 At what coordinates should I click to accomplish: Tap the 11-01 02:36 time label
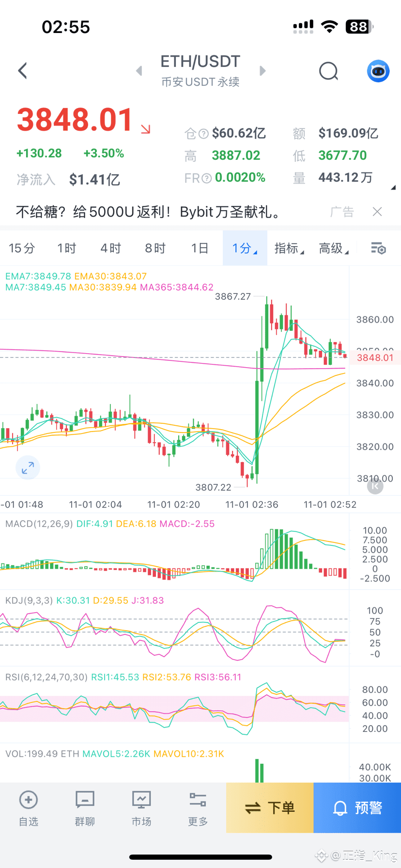(x=252, y=504)
